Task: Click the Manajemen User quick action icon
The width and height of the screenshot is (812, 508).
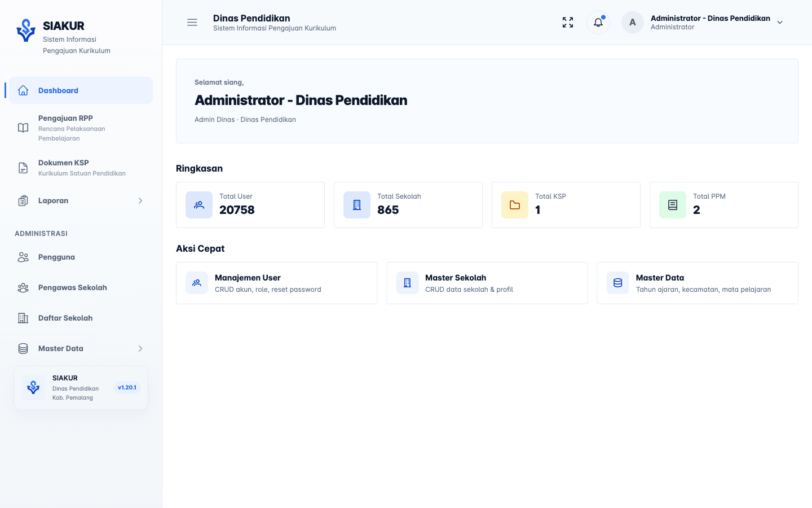Action: click(197, 283)
